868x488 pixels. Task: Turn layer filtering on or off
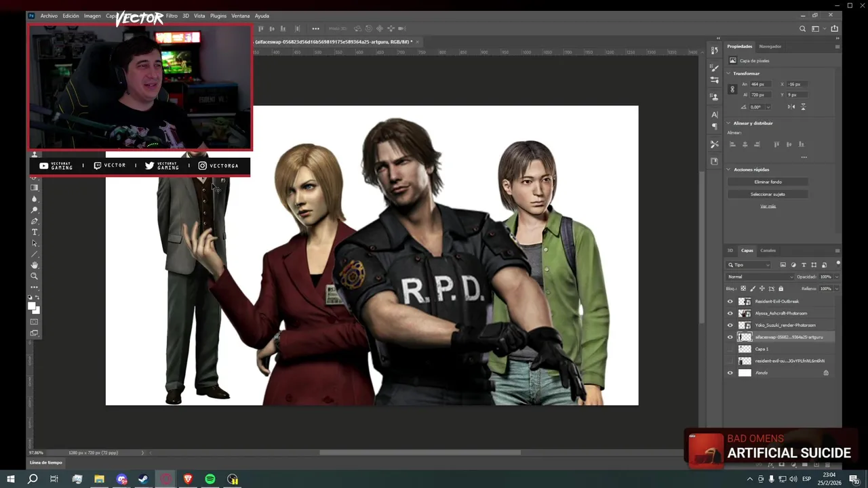pos(838,263)
